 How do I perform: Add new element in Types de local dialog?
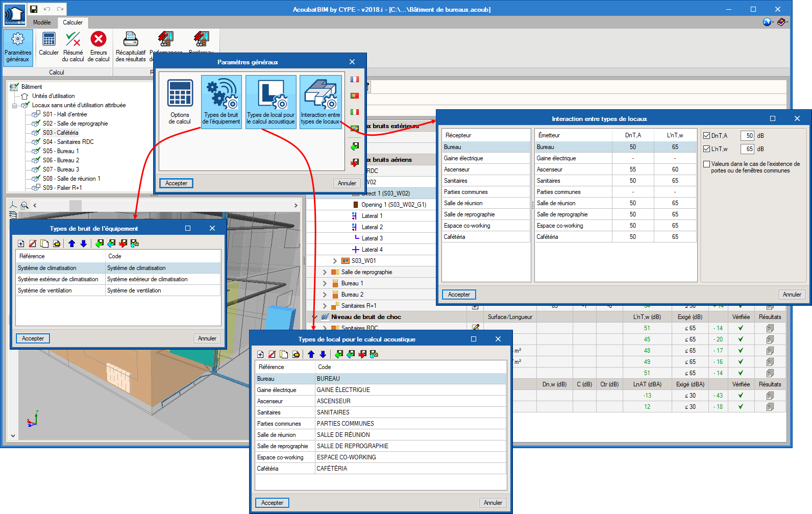[x=260, y=354]
